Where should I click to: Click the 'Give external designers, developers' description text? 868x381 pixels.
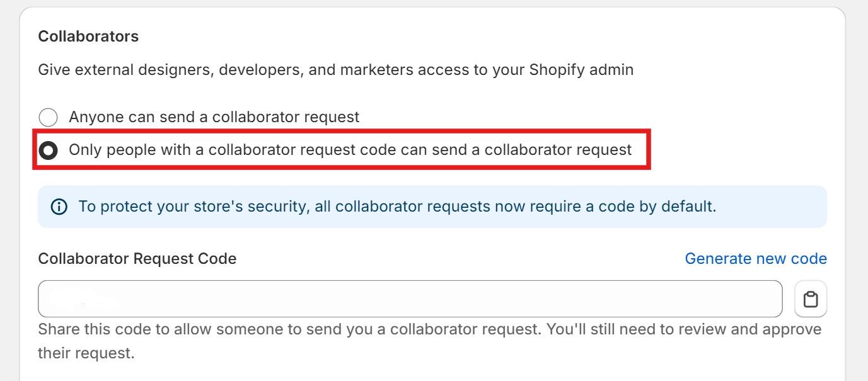[336, 70]
